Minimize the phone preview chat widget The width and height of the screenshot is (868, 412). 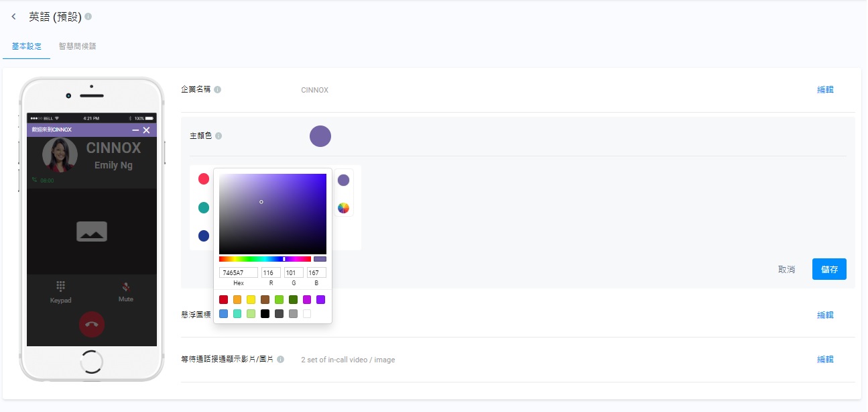pos(136,130)
